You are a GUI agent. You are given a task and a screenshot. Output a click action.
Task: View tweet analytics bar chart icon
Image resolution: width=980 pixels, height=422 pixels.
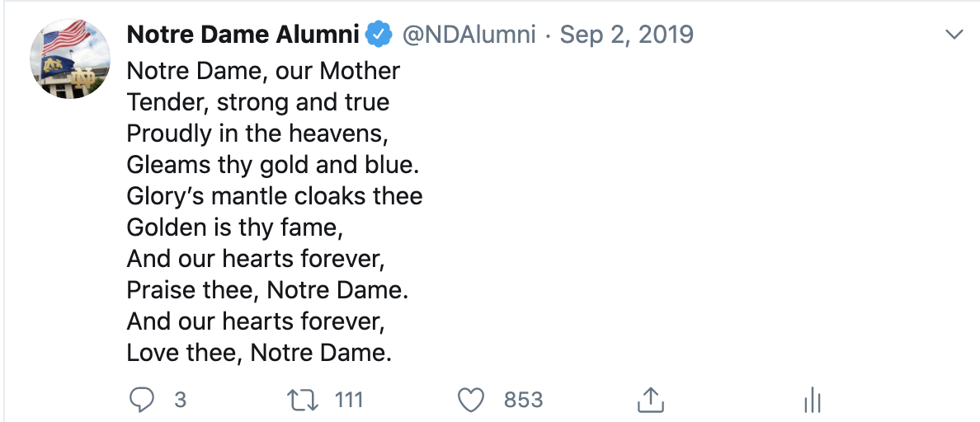tap(812, 400)
